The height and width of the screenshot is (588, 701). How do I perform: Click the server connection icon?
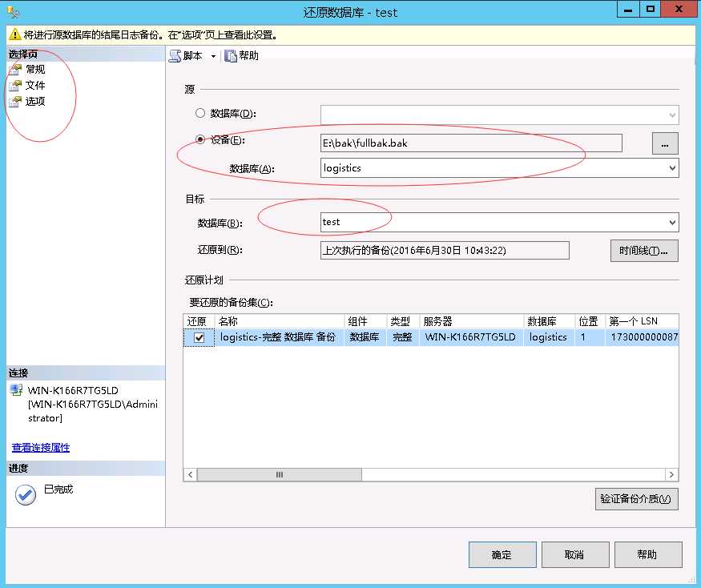(17, 390)
